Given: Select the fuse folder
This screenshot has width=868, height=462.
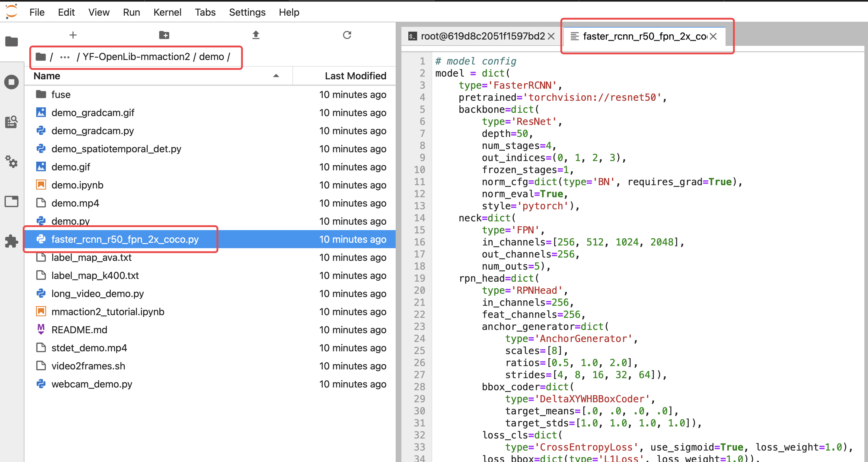Looking at the screenshot, I should pyautogui.click(x=61, y=95).
